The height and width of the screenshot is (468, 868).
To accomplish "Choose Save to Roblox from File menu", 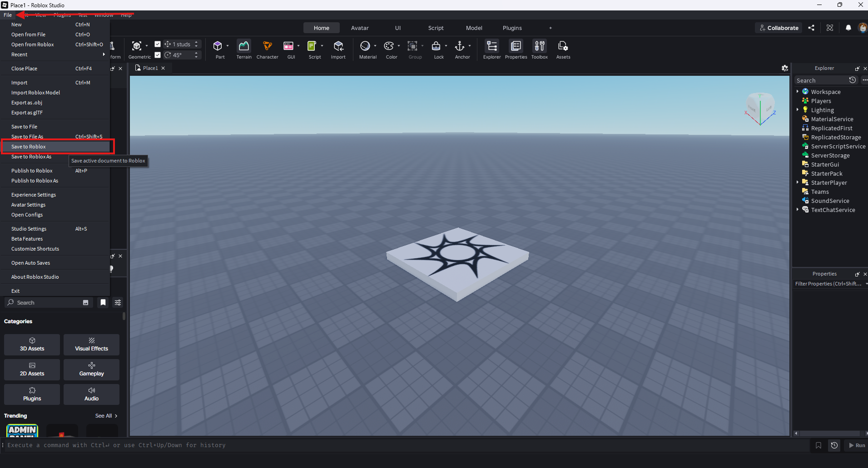I will (55, 147).
